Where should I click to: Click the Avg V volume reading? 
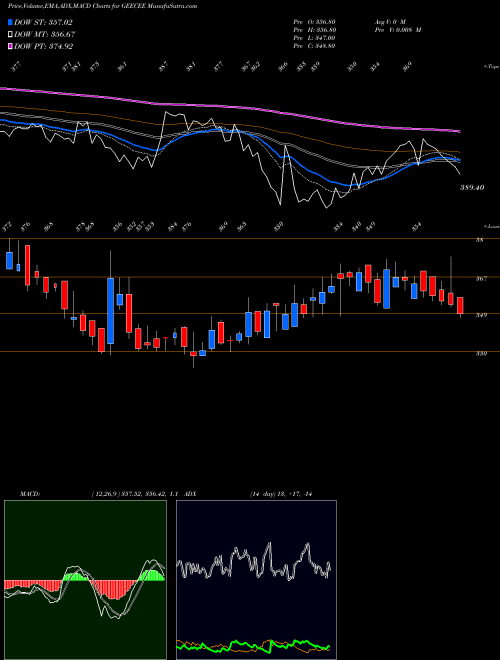tap(390, 21)
